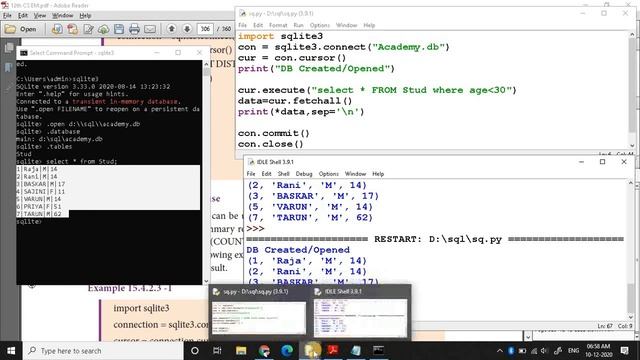Click the email envelope icon in Adobe Reader
This screenshot has width=640, height=360.
(x=150, y=29)
